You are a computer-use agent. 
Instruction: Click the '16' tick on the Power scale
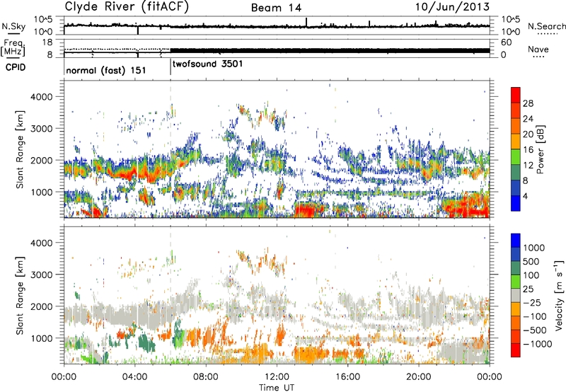click(x=528, y=150)
